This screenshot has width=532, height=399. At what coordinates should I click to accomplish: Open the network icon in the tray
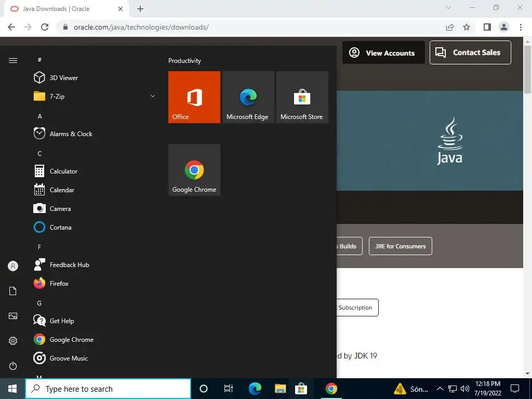tap(453, 389)
